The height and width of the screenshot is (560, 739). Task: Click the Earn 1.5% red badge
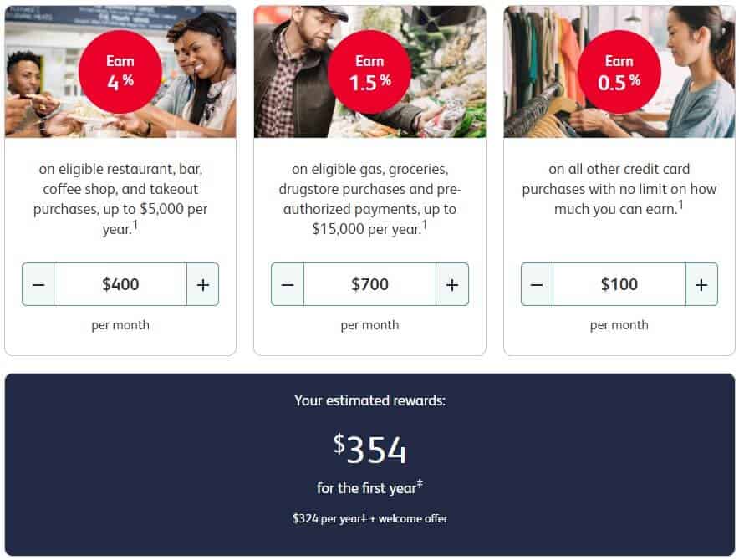(x=370, y=72)
